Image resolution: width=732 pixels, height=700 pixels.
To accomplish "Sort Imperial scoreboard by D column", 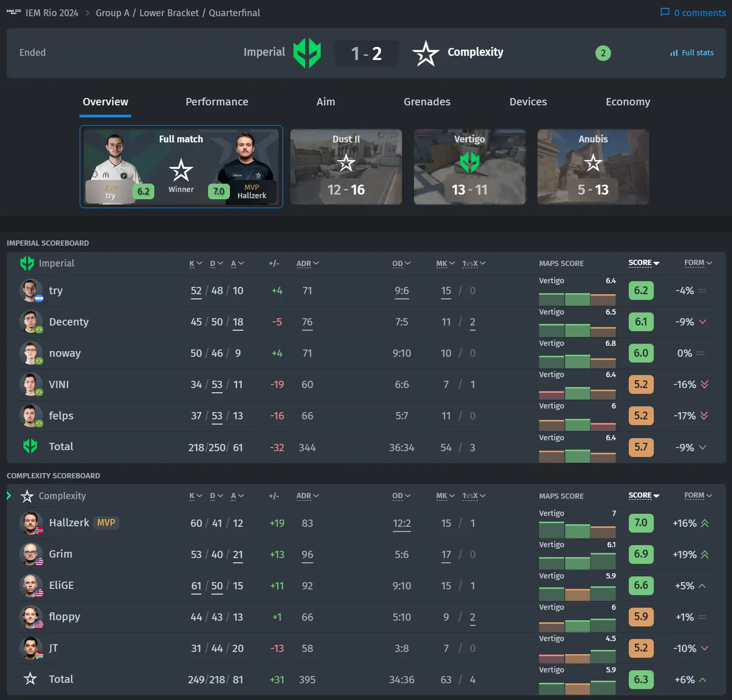I will pos(216,263).
